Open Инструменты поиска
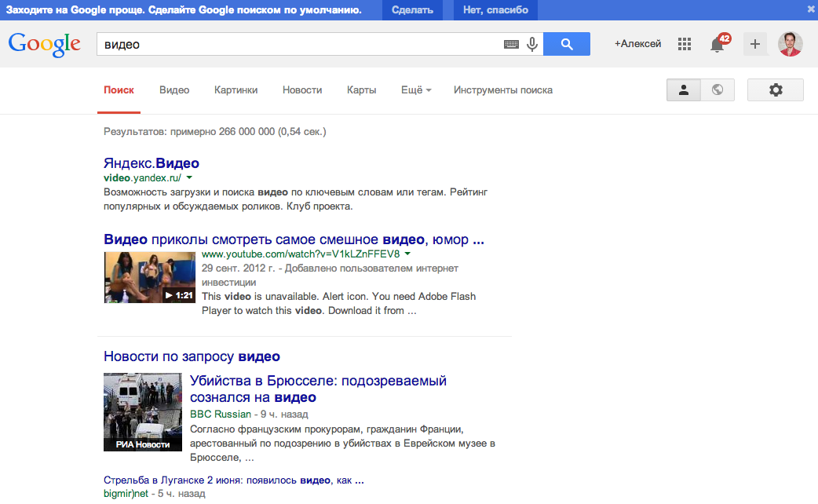This screenshot has height=504, width=818. tap(503, 89)
